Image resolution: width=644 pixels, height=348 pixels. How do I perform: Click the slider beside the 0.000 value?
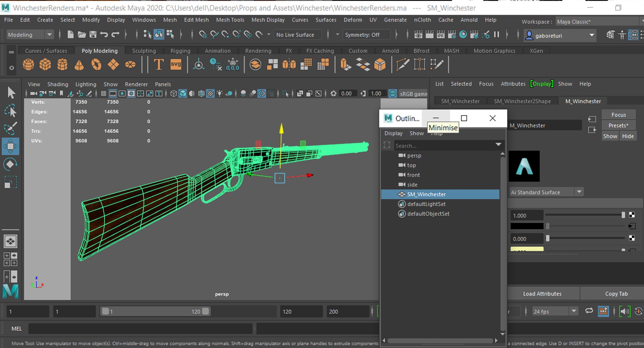click(x=585, y=238)
